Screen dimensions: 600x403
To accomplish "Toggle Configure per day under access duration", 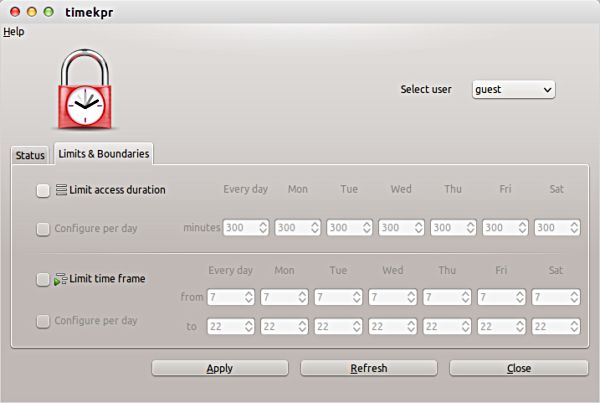I will click(43, 229).
